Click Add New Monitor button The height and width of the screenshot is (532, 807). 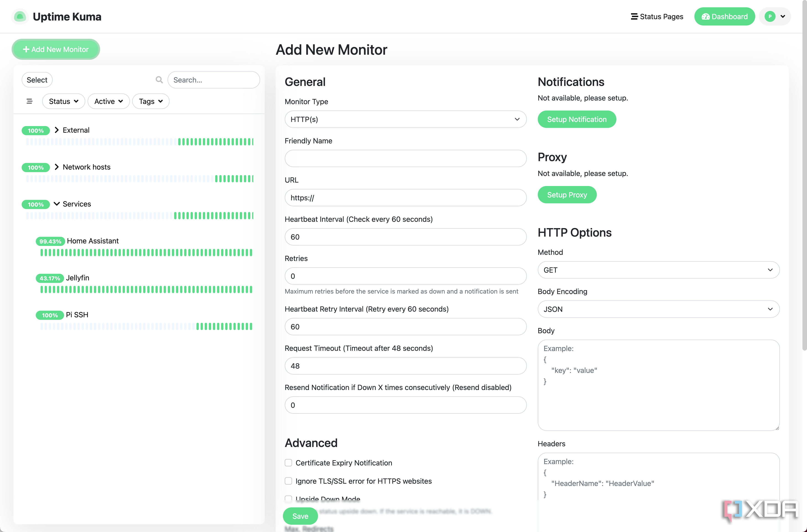[x=56, y=49]
